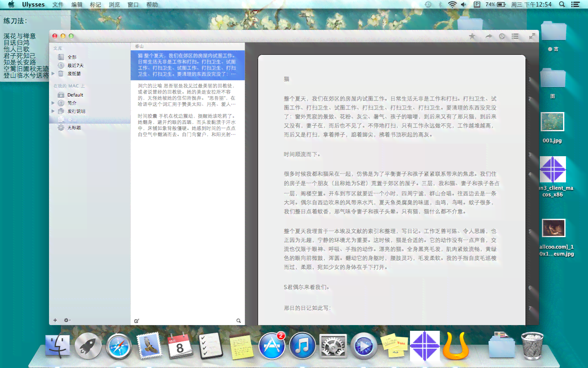Search sheets with the magnifier icon

(x=238, y=321)
